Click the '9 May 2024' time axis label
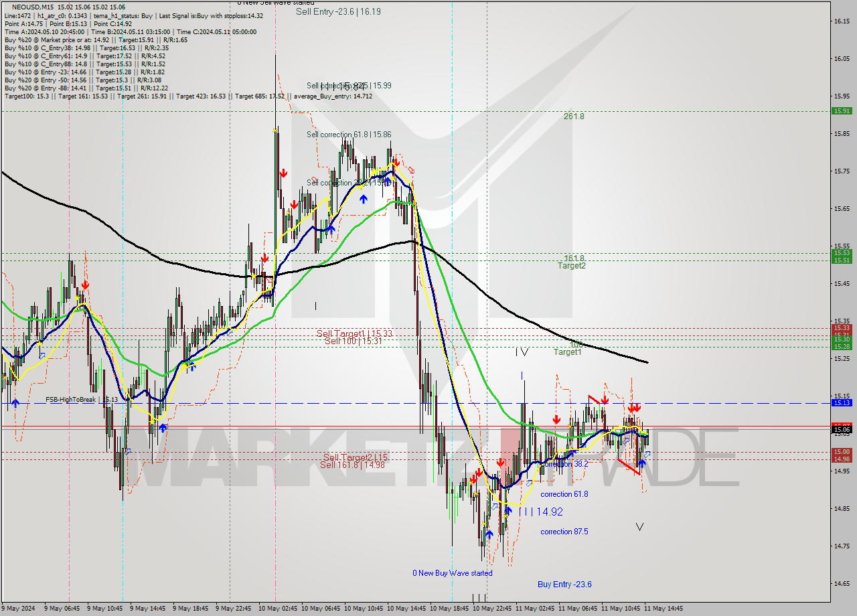 (x=19, y=609)
